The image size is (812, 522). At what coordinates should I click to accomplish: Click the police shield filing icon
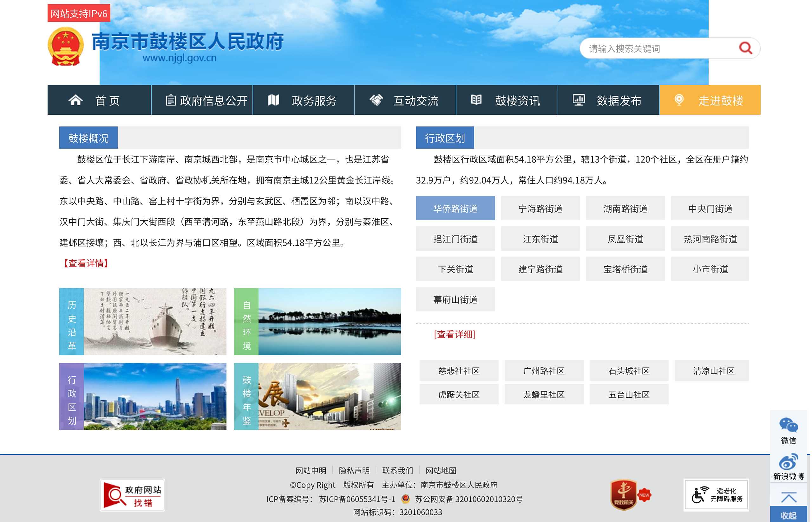click(406, 499)
